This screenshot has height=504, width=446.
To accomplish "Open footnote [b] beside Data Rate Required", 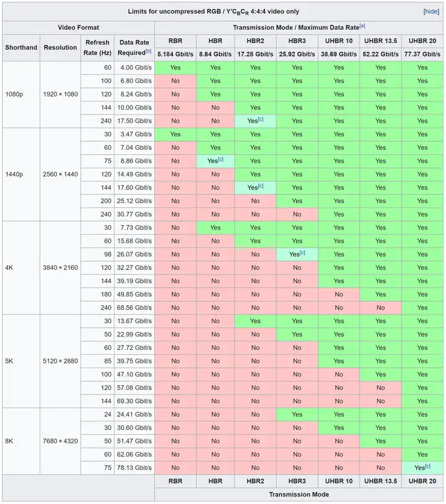I will click(x=148, y=50).
